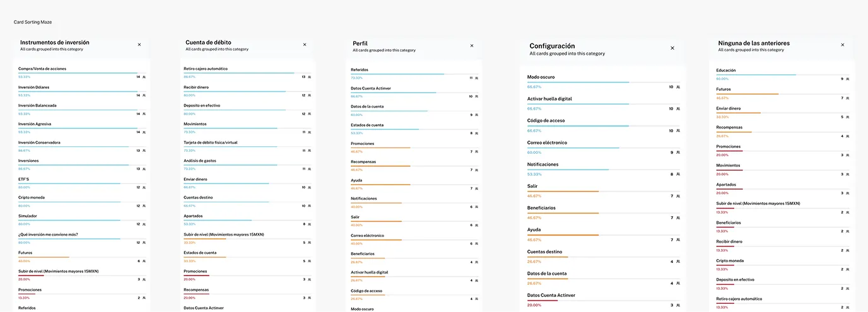Click the Correo eléctronico bar in Configuración

573,148
